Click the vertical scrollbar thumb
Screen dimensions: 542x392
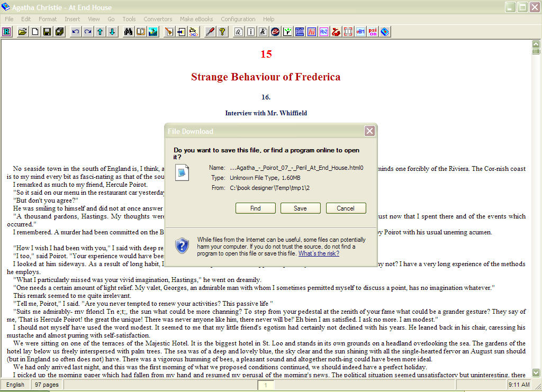pyautogui.click(x=536, y=51)
